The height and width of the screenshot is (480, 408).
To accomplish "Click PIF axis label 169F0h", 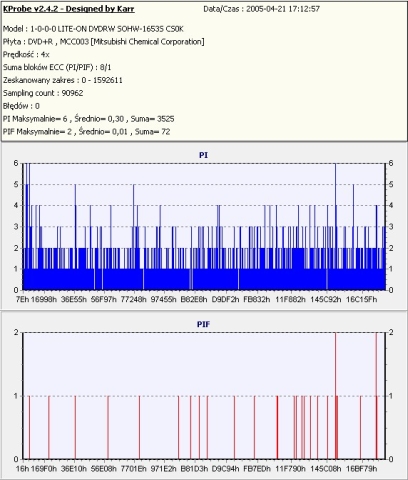I will pos(44,469).
